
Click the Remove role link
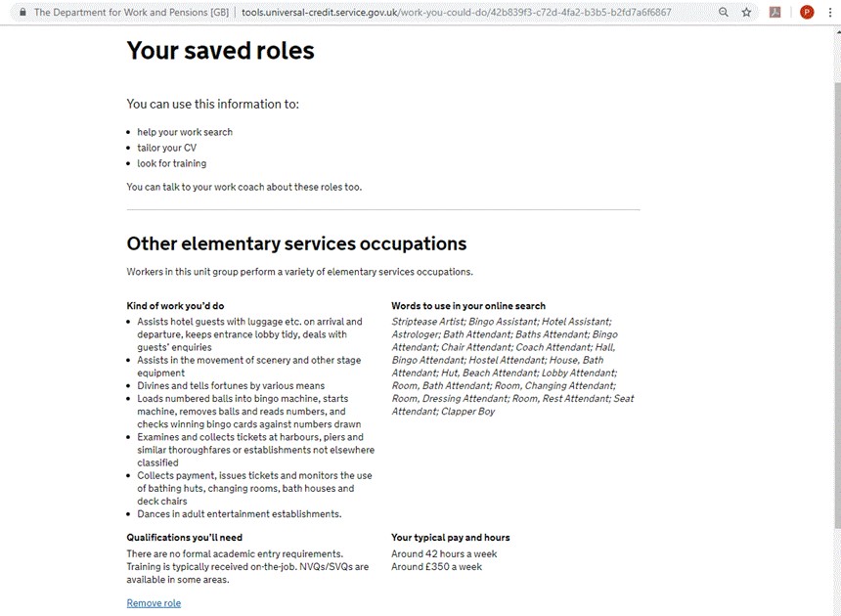point(154,603)
